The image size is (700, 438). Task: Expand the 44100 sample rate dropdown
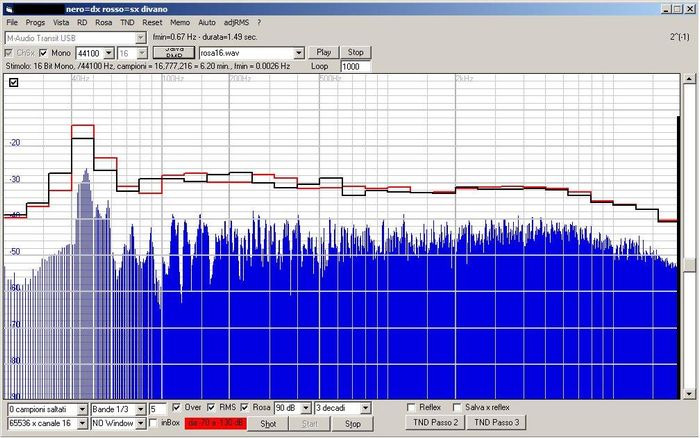click(x=109, y=53)
